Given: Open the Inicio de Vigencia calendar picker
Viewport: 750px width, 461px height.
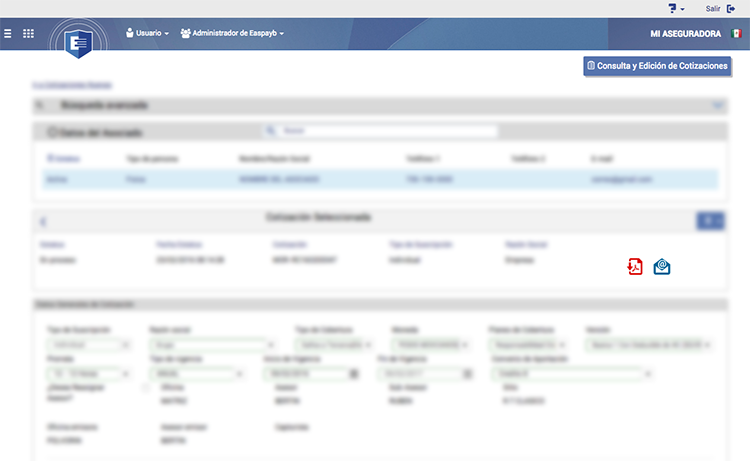Looking at the screenshot, I should pos(353,374).
